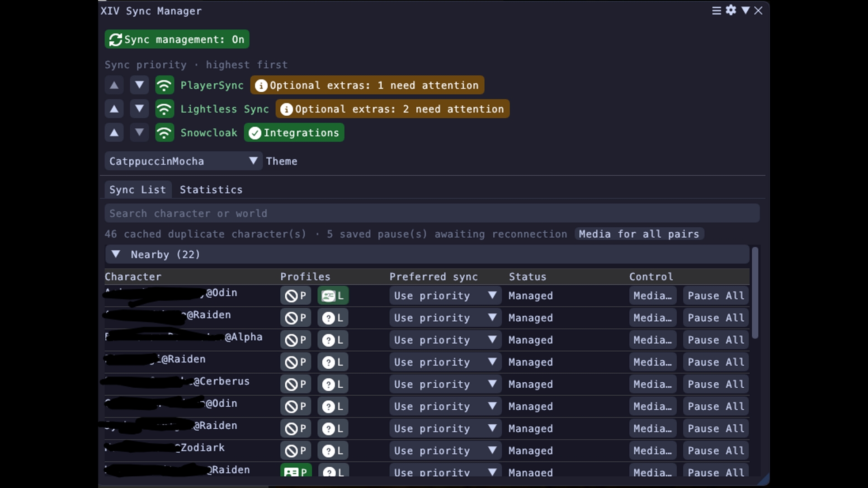Open preferred sync dropdown for @Cerberus row
Viewport: 868px width, 488px height.
445,384
